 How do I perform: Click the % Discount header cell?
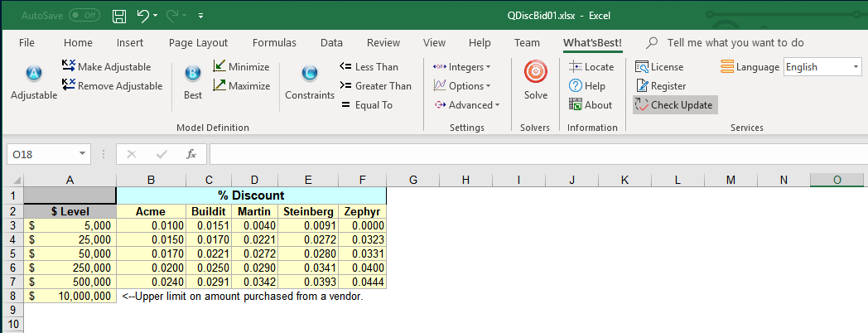(251, 195)
